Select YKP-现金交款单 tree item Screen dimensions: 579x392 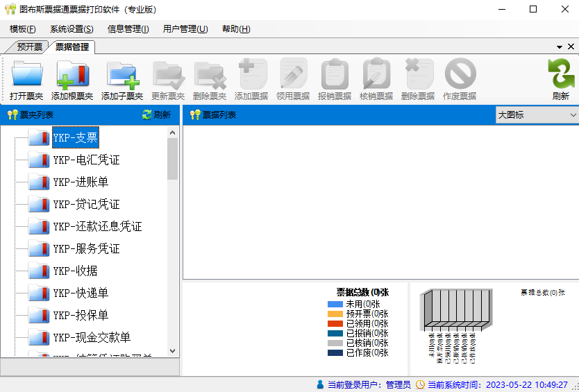(92, 337)
